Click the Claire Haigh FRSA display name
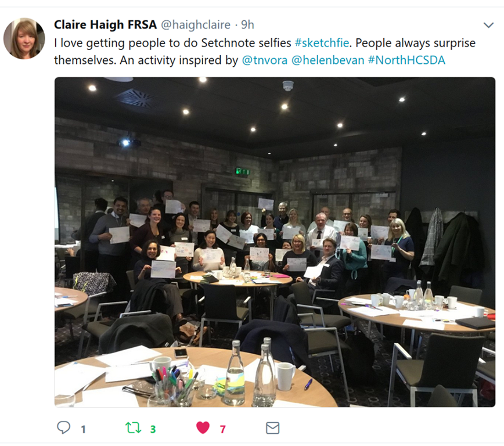 pos(105,25)
